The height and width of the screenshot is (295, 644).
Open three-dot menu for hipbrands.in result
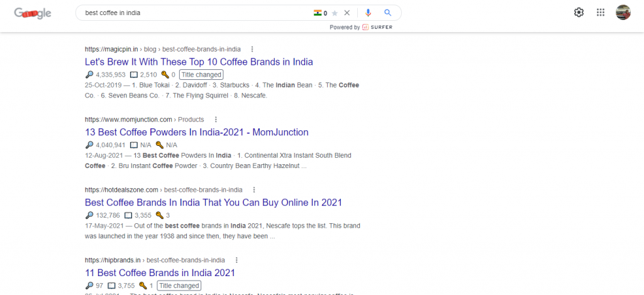(236, 260)
